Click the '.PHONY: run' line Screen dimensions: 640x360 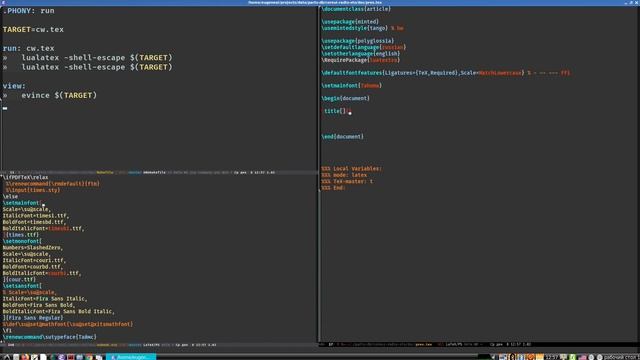pyautogui.click(x=29, y=11)
